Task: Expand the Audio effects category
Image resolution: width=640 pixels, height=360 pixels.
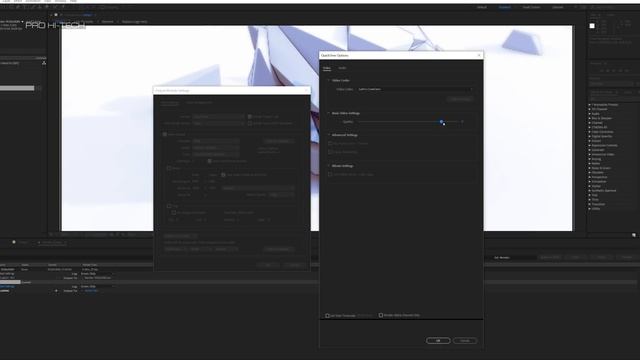Action: 590,114
